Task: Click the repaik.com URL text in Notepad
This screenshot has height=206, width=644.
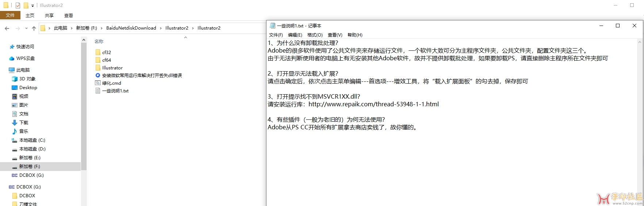Action: (373, 104)
